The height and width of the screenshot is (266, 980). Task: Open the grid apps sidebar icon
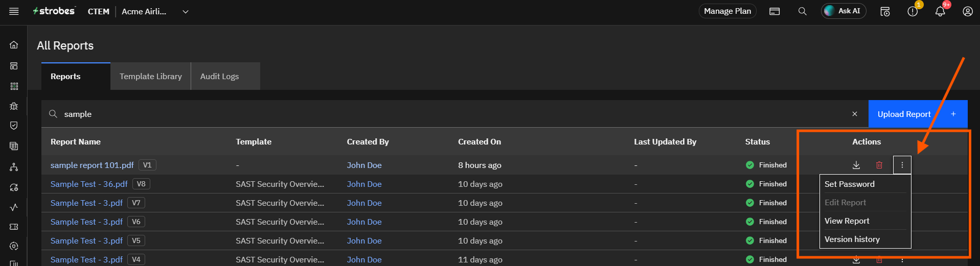14,86
